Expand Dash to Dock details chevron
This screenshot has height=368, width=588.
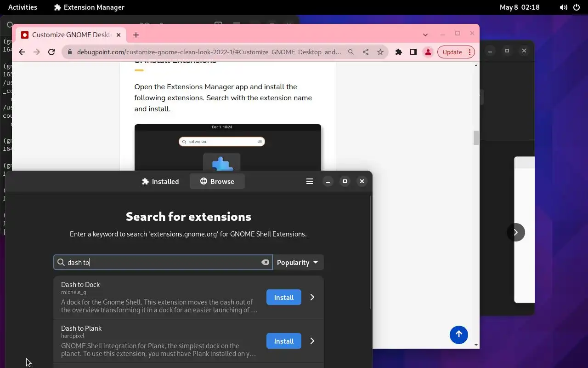[x=312, y=298]
